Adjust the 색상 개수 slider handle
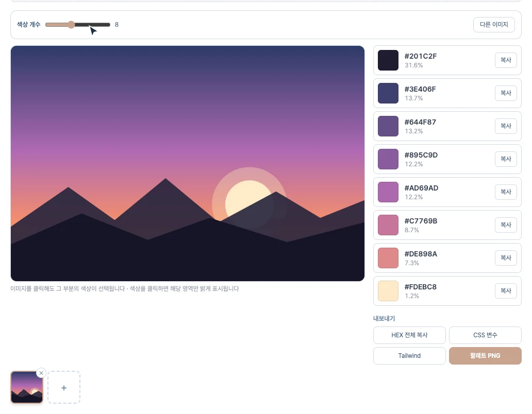532x414 pixels. [x=71, y=25]
